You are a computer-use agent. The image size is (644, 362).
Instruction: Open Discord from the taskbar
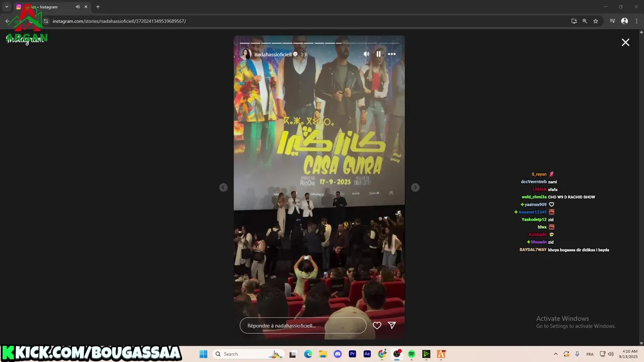(x=338, y=354)
